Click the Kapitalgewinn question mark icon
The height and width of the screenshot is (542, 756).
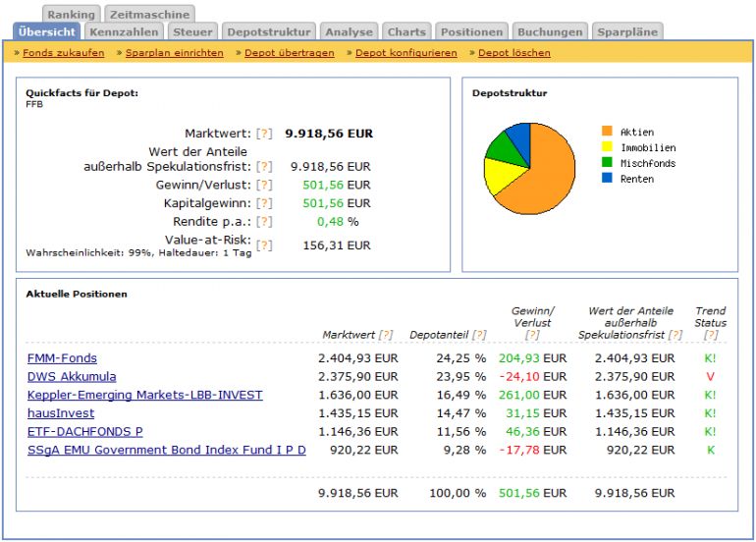[x=264, y=203]
